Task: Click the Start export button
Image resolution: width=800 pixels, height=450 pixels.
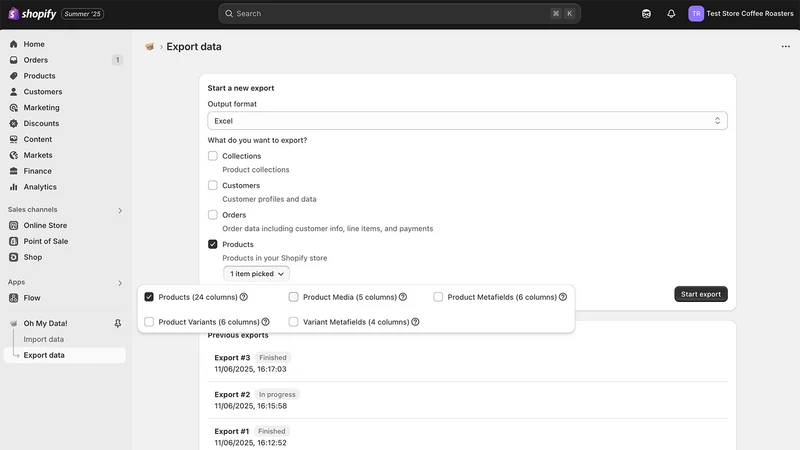Action: pos(701,294)
